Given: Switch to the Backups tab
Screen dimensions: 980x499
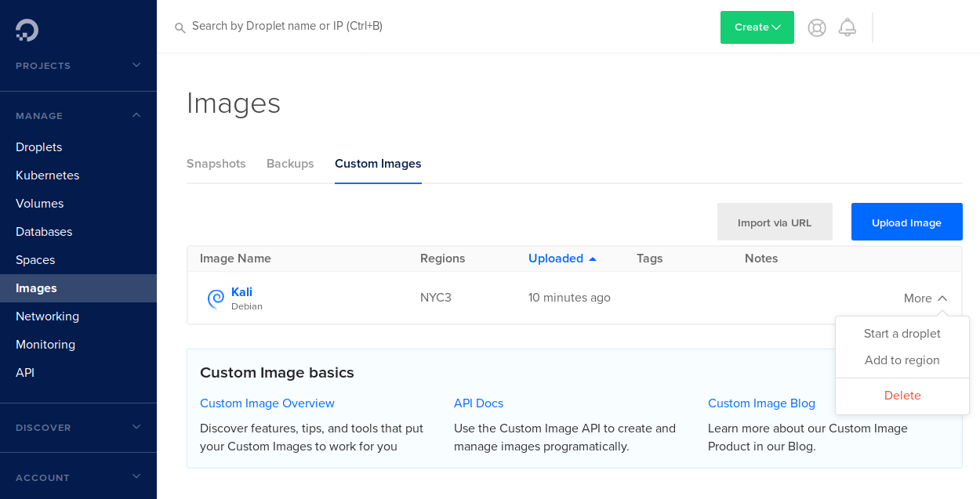Looking at the screenshot, I should coord(290,164).
